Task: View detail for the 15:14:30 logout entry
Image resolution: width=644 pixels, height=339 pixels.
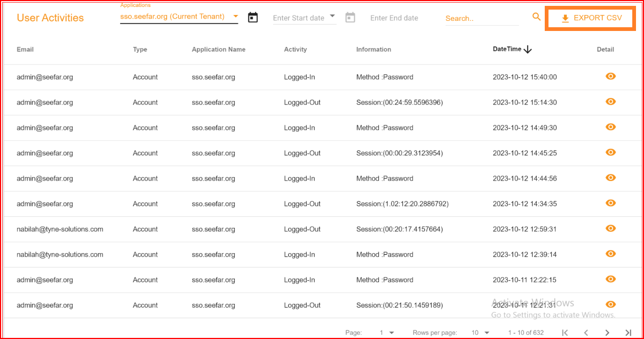Action: pyautogui.click(x=611, y=101)
